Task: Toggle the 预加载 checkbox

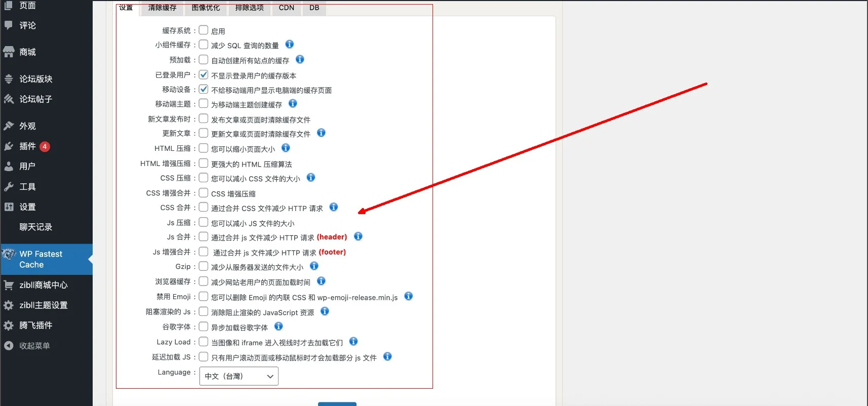Action: coord(204,60)
